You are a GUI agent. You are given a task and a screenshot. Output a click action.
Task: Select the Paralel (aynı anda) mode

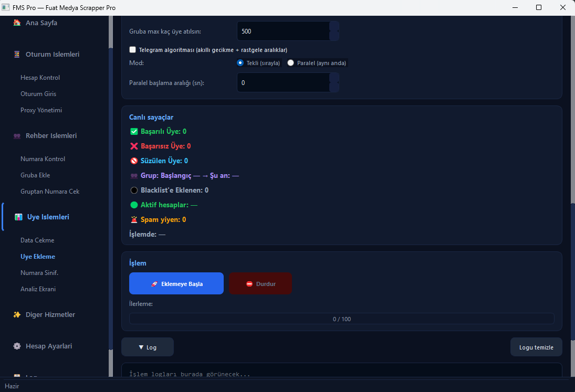tap(290, 63)
